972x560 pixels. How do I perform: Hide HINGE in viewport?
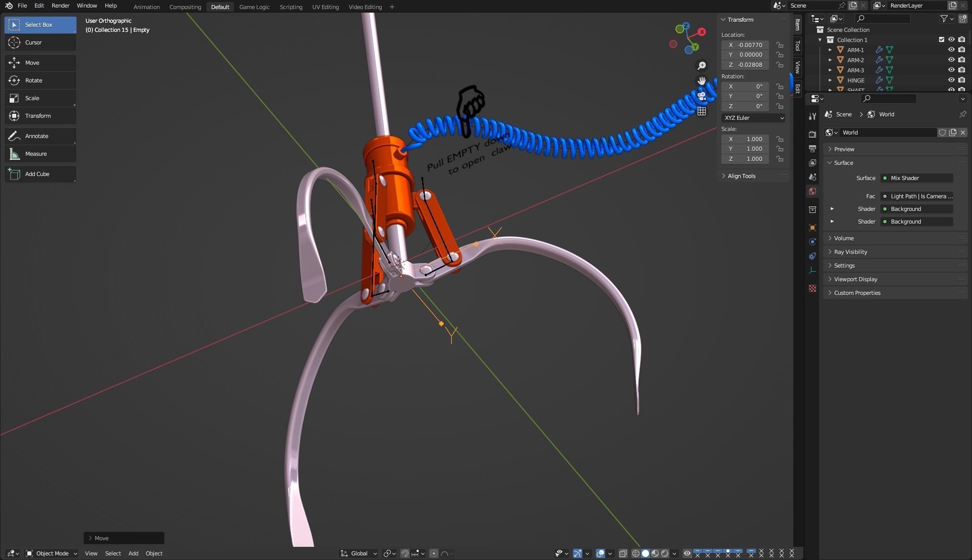coord(951,80)
